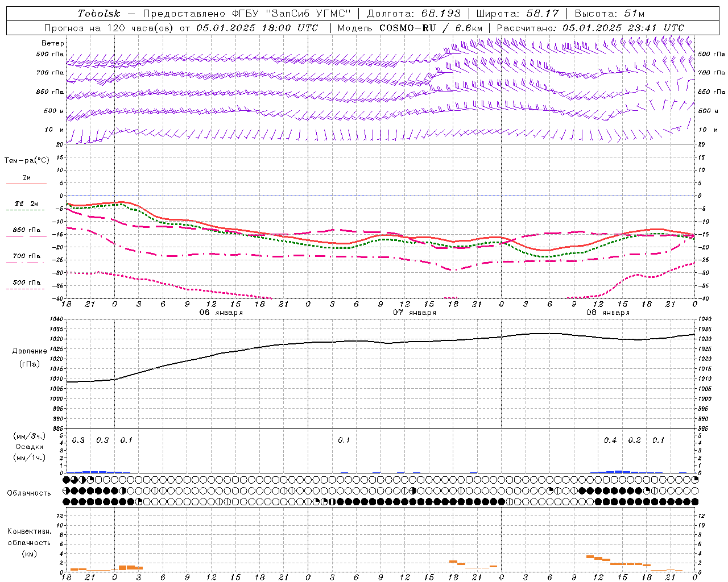
Task: Click the 0.2 precipitation amount value
Action: coord(634,440)
